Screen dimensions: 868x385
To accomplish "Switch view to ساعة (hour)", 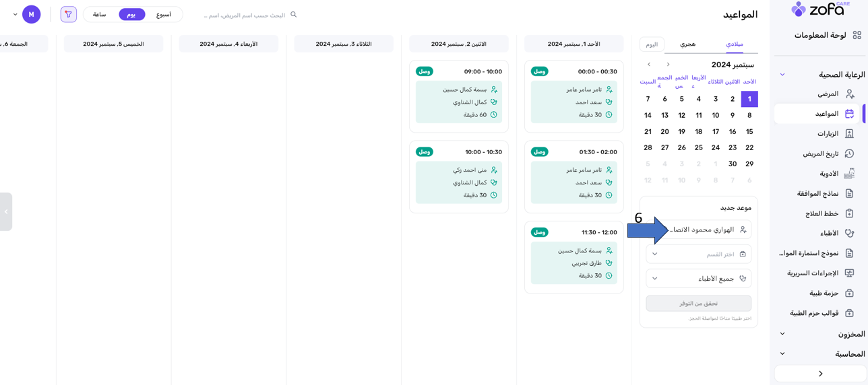I will pos(99,14).
